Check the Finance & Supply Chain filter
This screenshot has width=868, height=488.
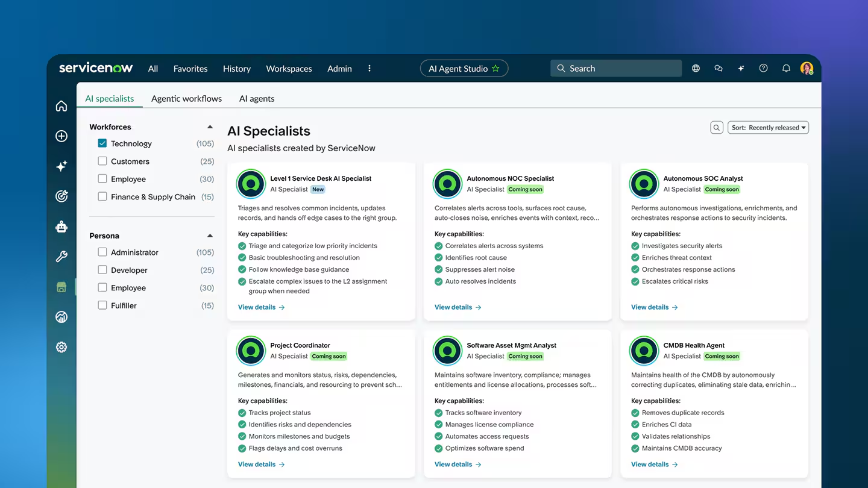pos(102,196)
